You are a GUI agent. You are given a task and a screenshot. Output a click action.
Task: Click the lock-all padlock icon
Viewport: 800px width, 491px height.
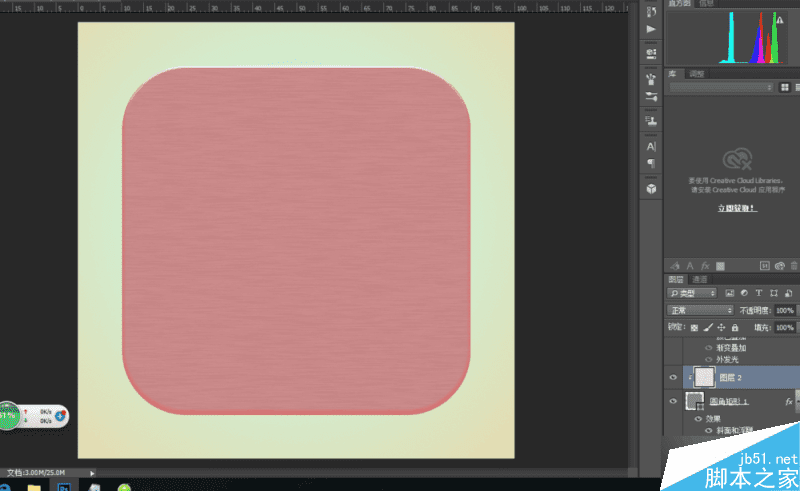click(x=735, y=327)
